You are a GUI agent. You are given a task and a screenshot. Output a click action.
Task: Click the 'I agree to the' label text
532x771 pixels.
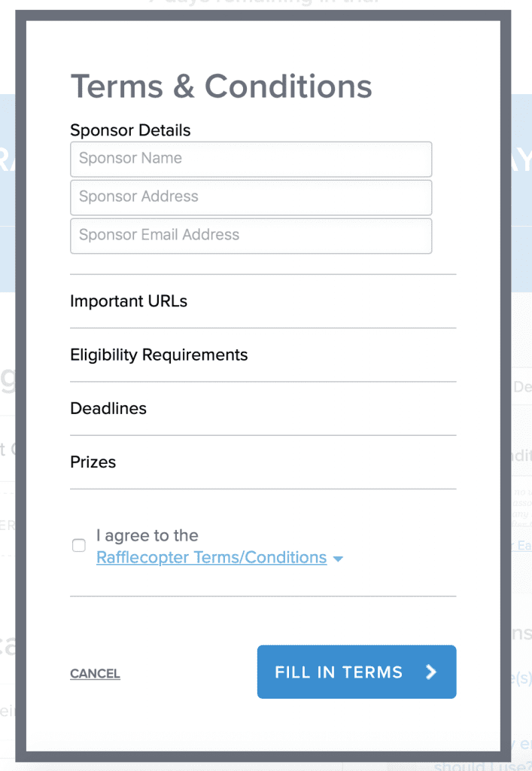147,536
